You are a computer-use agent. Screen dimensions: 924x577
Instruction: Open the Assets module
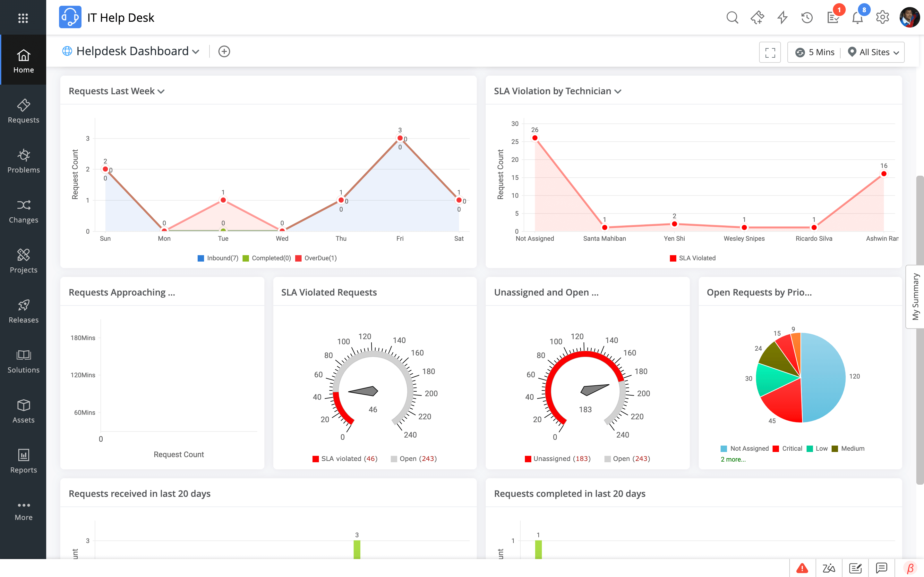[23, 410]
